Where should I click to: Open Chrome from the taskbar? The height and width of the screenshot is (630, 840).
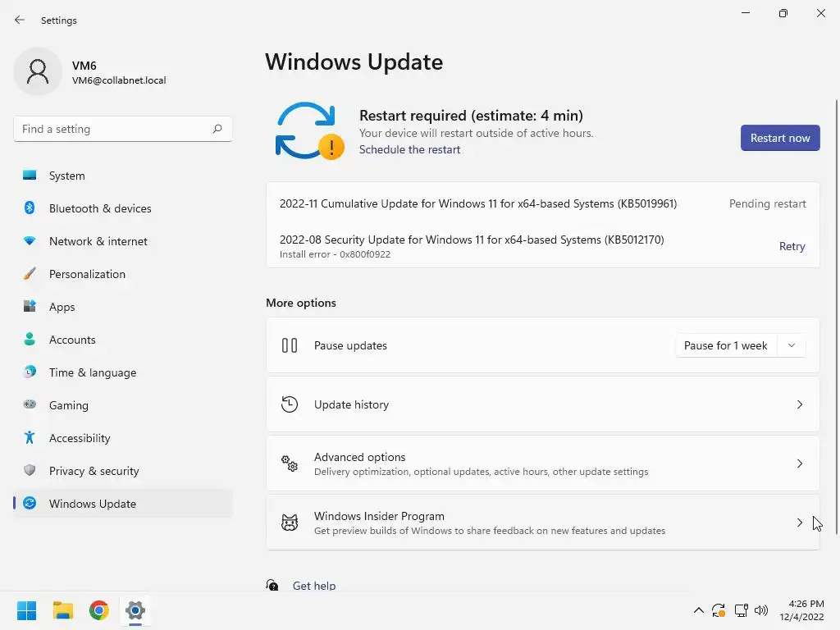pos(99,610)
